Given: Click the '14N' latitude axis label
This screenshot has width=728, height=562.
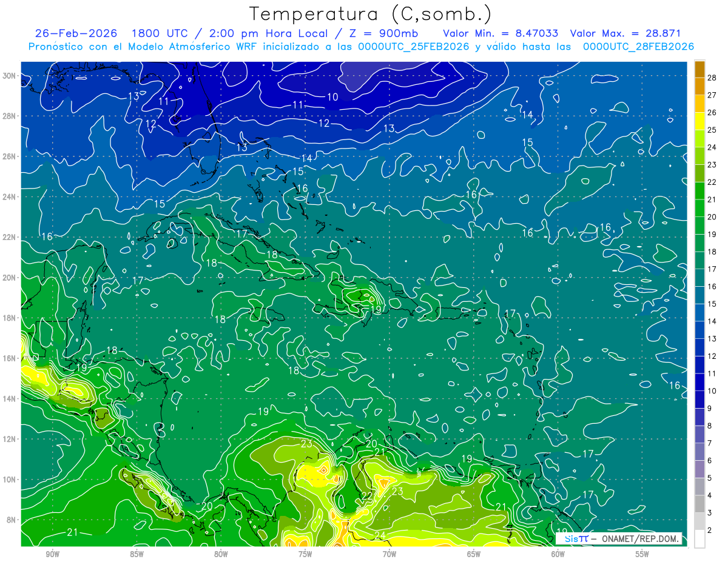Looking at the screenshot, I should coord(9,398).
